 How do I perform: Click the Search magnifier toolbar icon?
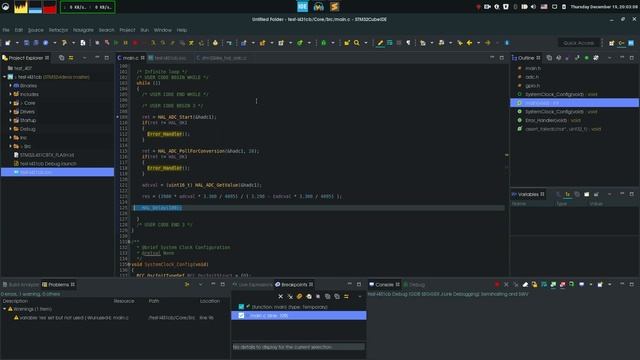coord(357,43)
